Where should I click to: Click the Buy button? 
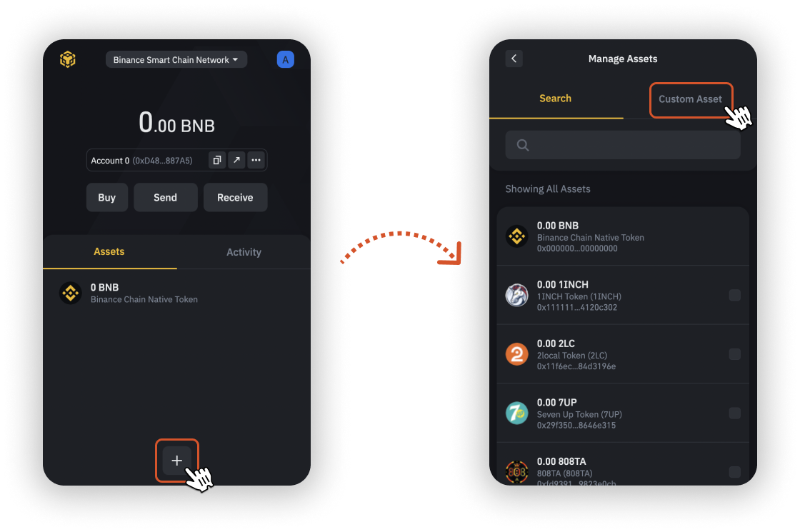pyautogui.click(x=107, y=197)
